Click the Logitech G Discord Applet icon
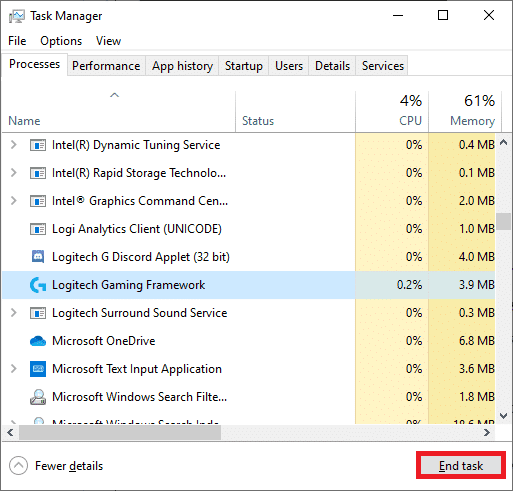The height and width of the screenshot is (491, 513). (38, 257)
